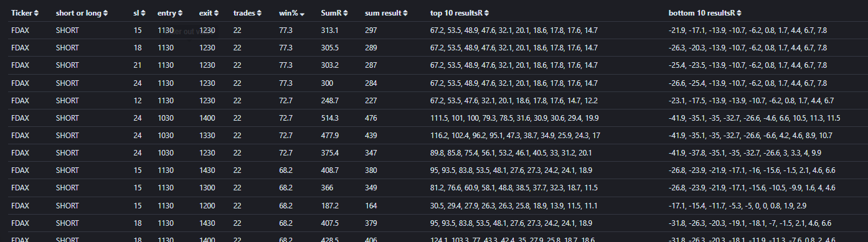The height and width of the screenshot is (242, 868).
Task: Click bottom results starting '-21.9, -17.1, -13.9'
Action: tap(748, 30)
